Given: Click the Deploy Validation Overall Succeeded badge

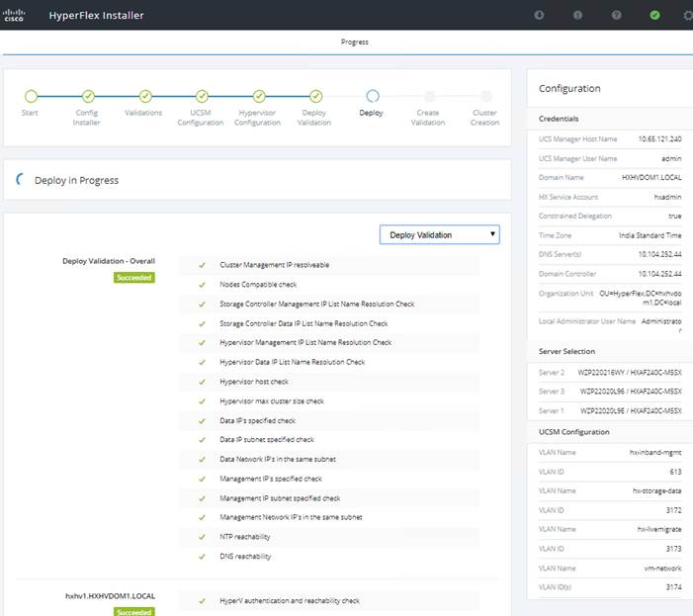Looking at the screenshot, I should 133,278.
